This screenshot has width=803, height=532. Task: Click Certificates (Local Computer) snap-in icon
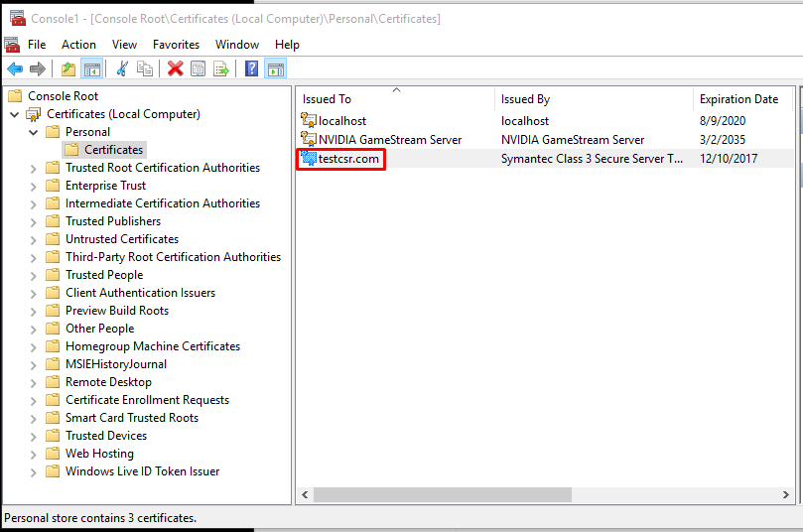(34, 114)
